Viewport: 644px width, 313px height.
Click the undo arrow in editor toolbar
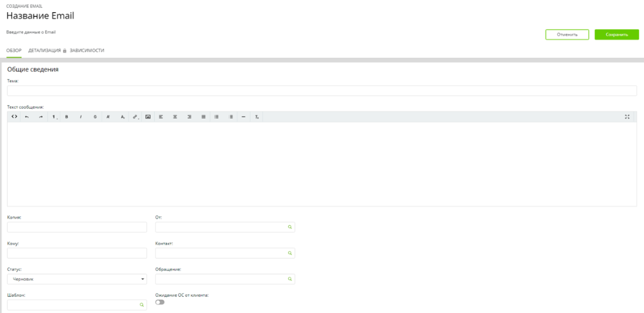click(26, 117)
